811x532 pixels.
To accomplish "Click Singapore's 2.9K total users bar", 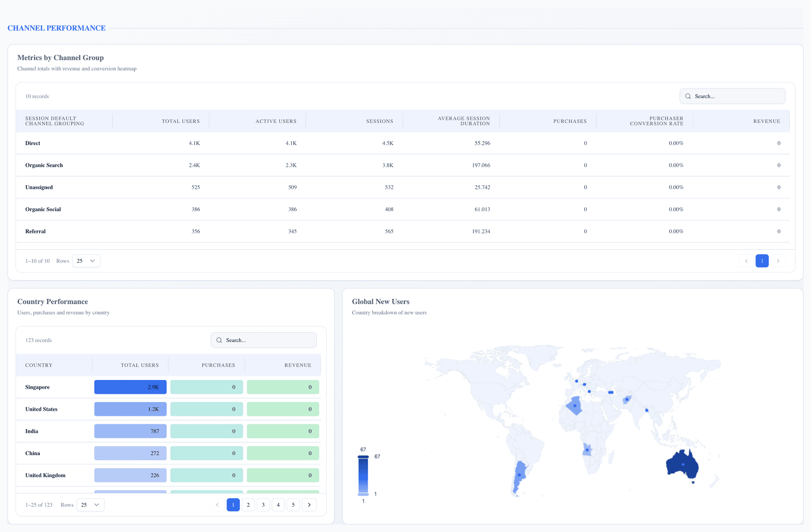I will (130, 387).
